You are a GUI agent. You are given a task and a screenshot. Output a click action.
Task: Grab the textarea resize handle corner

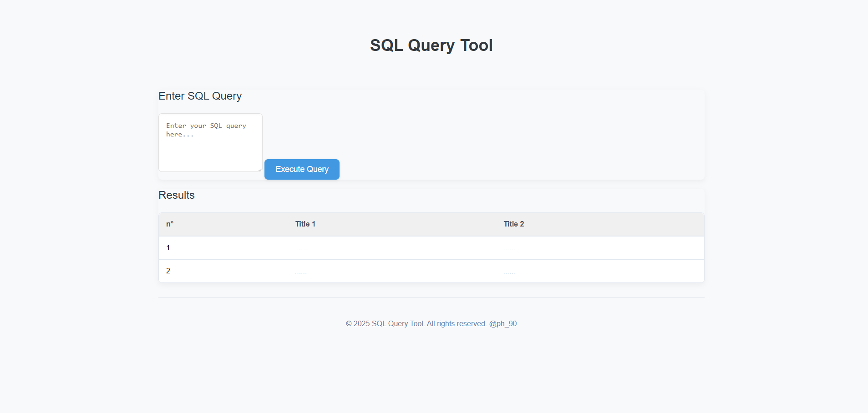tap(260, 169)
